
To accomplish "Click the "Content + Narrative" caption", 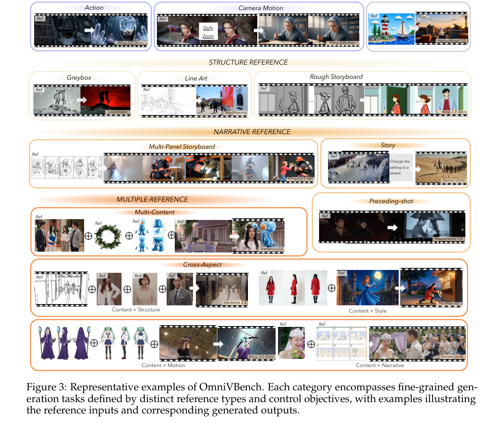I will point(380,365).
